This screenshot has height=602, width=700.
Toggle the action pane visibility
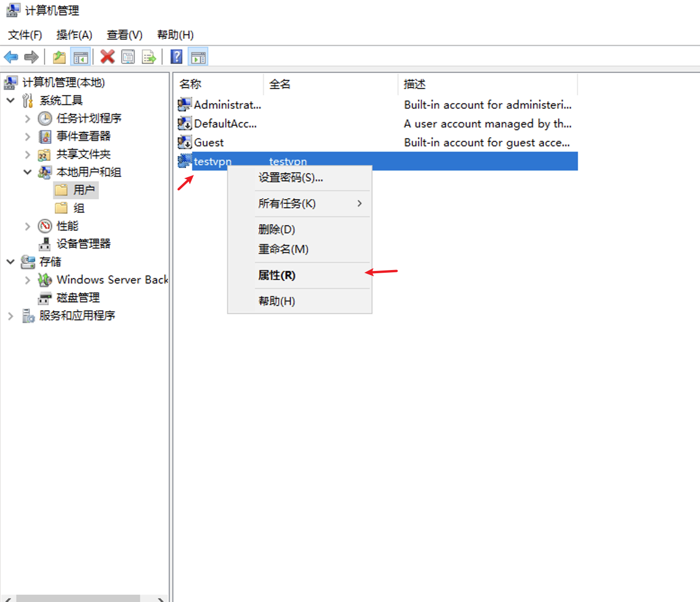click(x=198, y=57)
